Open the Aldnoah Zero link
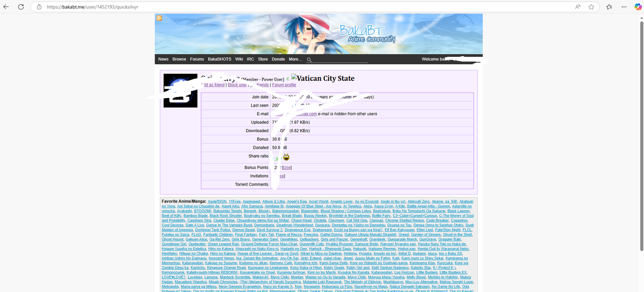This screenshot has height=292, width=644. click(419, 202)
